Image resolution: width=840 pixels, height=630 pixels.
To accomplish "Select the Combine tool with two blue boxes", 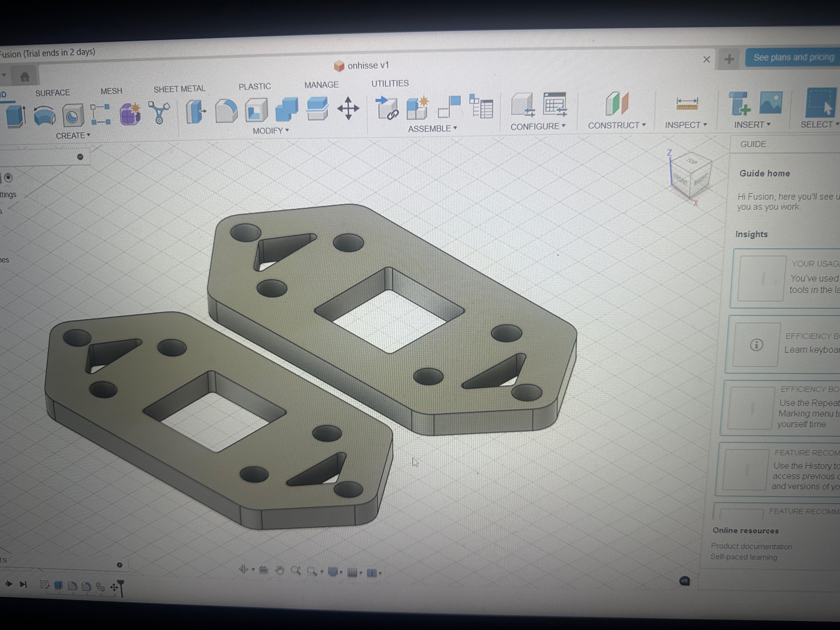I will (x=287, y=109).
